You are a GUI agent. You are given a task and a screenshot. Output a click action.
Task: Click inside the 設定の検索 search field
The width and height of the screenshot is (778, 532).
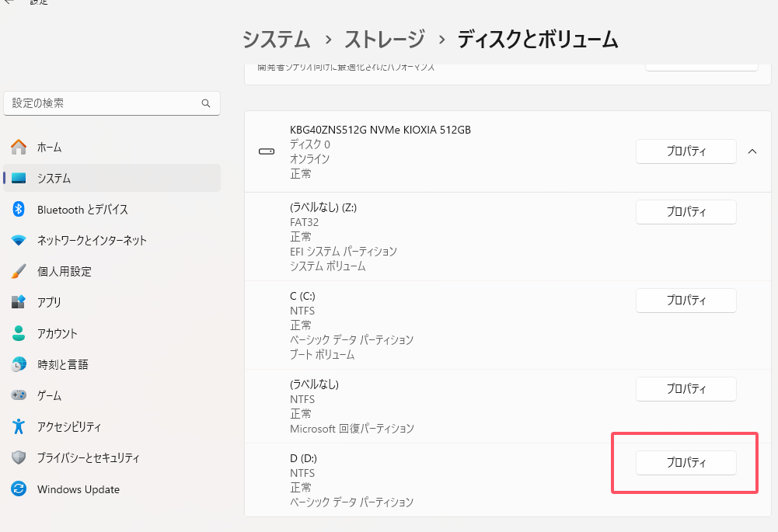click(112, 103)
